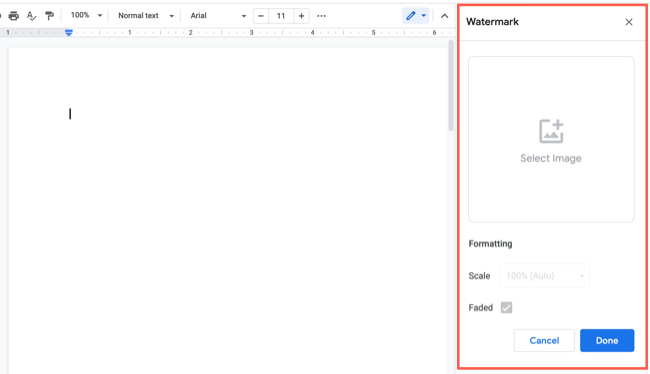This screenshot has width=650, height=374.
Task: Click the document vertical scrollbar
Action: [x=451, y=86]
